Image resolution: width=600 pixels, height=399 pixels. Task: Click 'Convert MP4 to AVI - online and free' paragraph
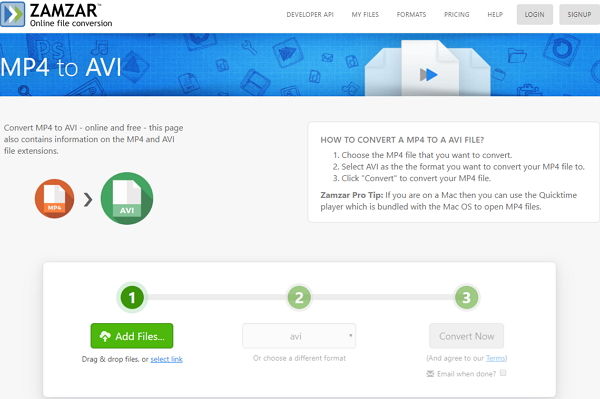pyautogui.click(x=93, y=139)
